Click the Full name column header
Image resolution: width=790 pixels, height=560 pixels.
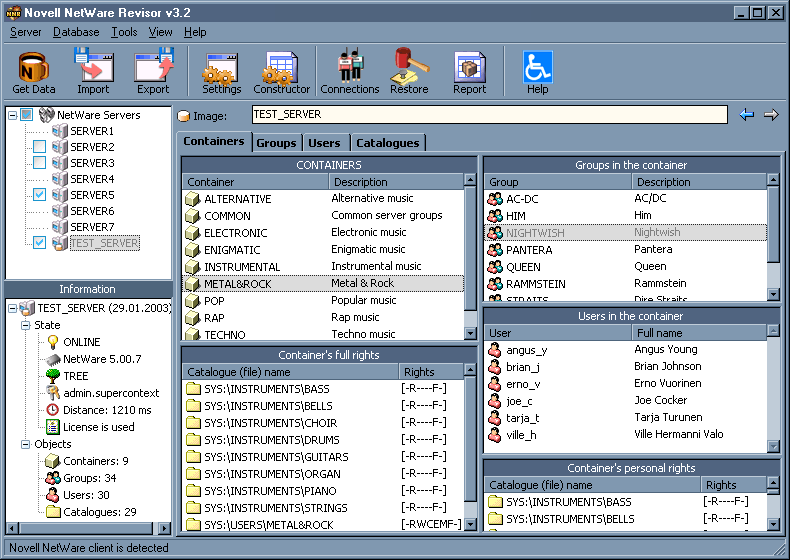coord(699,333)
